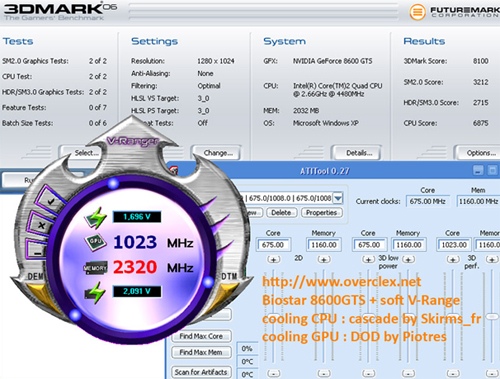Click the NVIDIA GeForce 8600 GTS text
This screenshot has height=379, width=500.
[x=332, y=61]
